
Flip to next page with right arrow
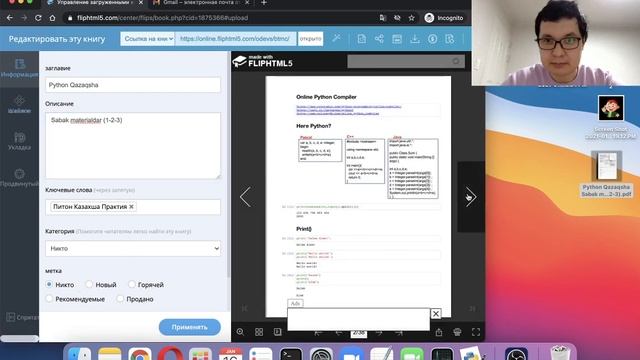coord(471,197)
